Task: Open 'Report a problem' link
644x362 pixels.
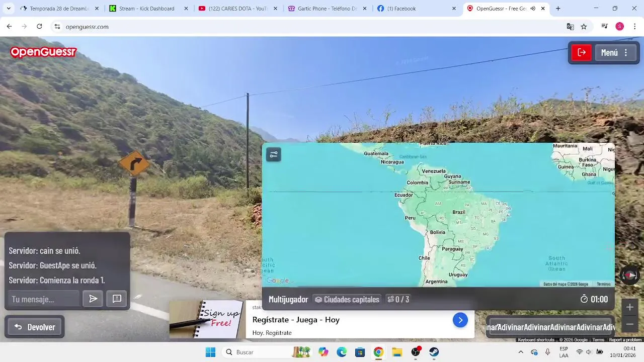Action: click(625, 340)
